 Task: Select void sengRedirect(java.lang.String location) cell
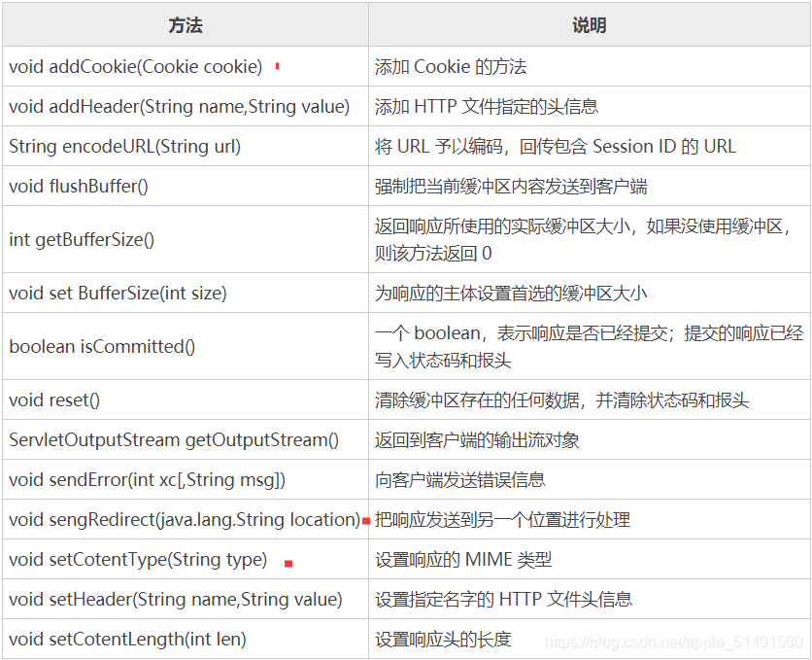pos(186,520)
